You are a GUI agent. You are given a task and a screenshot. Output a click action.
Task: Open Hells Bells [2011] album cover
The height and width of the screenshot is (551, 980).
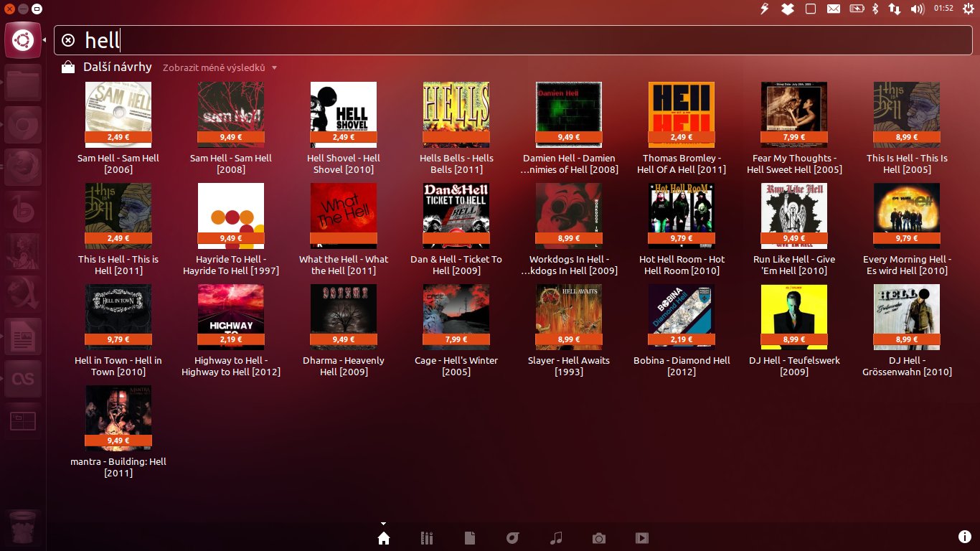point(456,115)
